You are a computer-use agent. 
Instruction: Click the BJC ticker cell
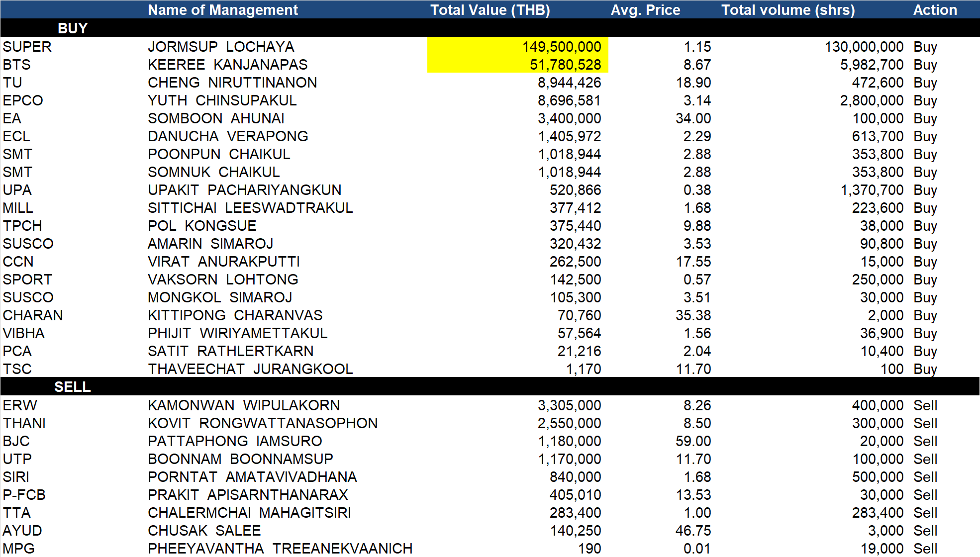point(16,441)
